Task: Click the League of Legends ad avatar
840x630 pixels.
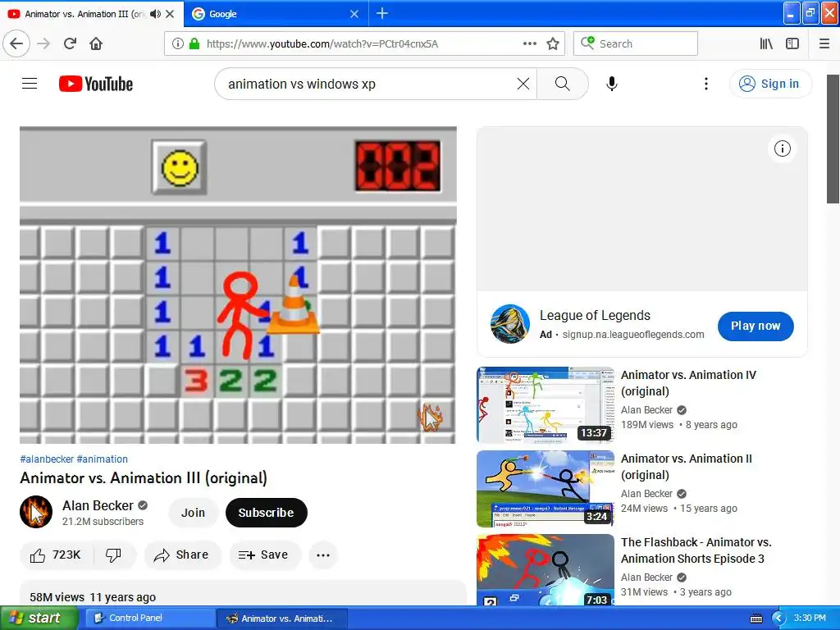Action: [510, 324]
